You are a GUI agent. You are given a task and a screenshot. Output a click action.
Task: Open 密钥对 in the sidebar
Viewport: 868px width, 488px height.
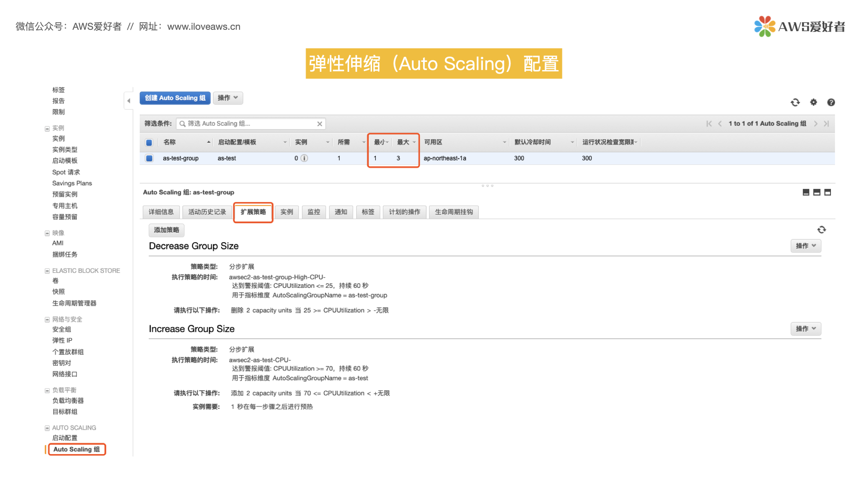[x=61, y=363]
